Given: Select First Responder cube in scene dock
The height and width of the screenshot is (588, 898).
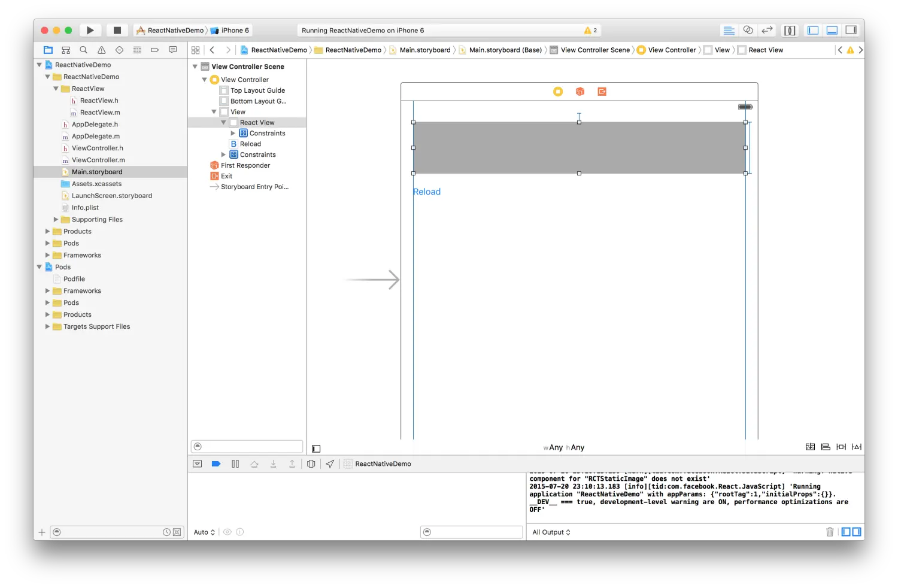Looking at the screenshot, I should click(x=580, y=92).
